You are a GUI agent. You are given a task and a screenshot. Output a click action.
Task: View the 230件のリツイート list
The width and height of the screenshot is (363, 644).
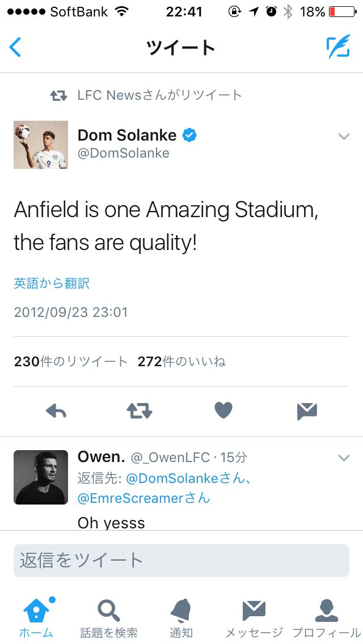pos(71,362)
